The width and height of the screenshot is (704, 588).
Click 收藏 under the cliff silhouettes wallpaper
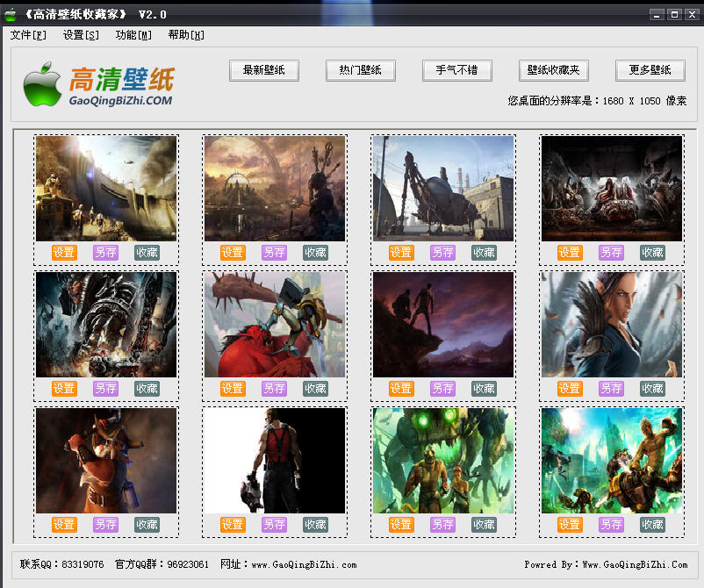(484, 389)
